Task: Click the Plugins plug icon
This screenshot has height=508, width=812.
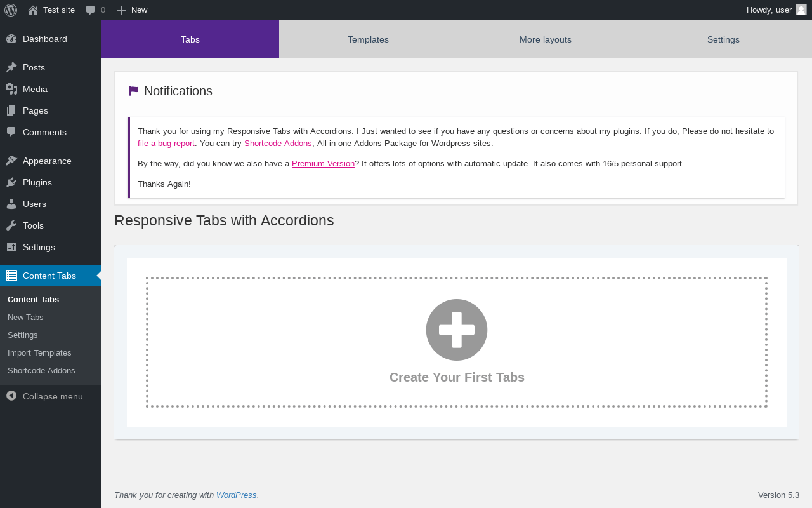Action: point(11,182)
